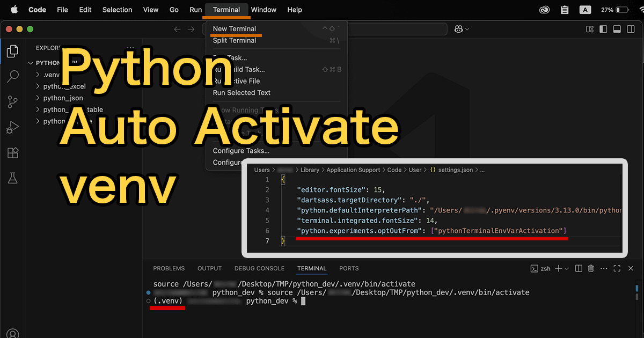The width and height of the screenshot is (644, 338).
Task: Click the input source A icon
Action: [586, 10]
